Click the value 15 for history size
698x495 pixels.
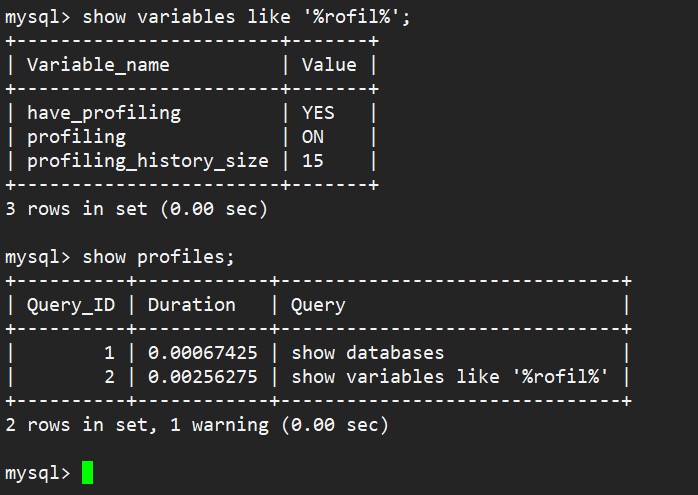pyautogui.click(x=313, y=161)
